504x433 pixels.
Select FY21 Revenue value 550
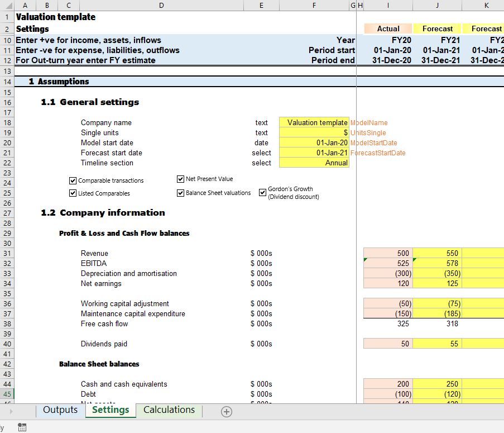(437, 253)
